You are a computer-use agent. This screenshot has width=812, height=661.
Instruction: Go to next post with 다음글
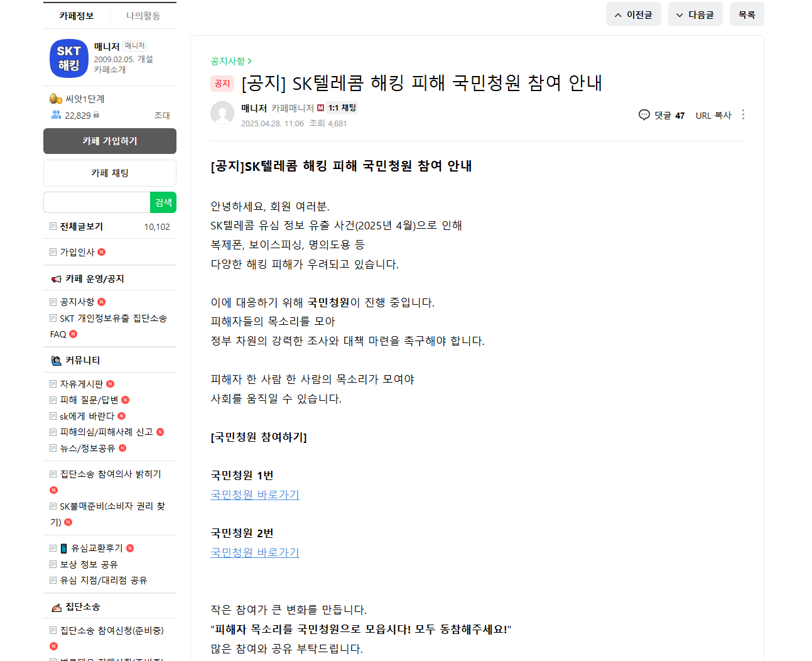(695, 14)
